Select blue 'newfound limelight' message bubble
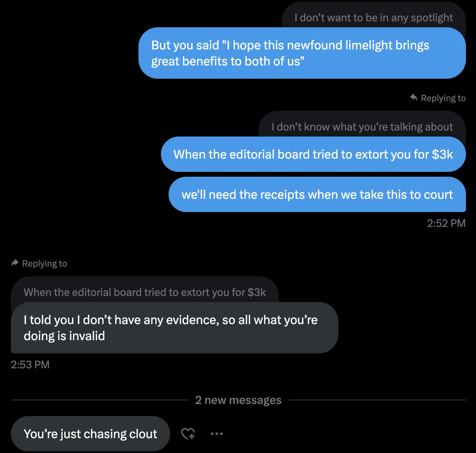 (x=302, y=53)
